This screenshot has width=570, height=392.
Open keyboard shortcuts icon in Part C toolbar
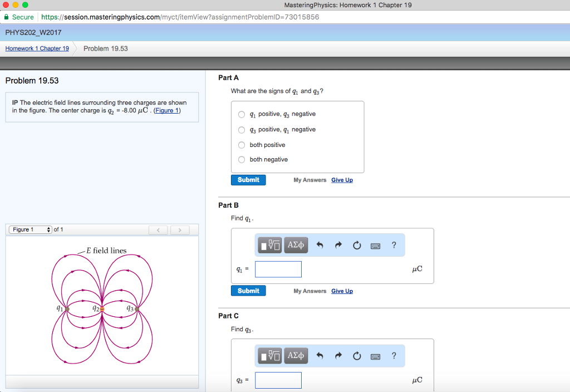tap(376, 357)
